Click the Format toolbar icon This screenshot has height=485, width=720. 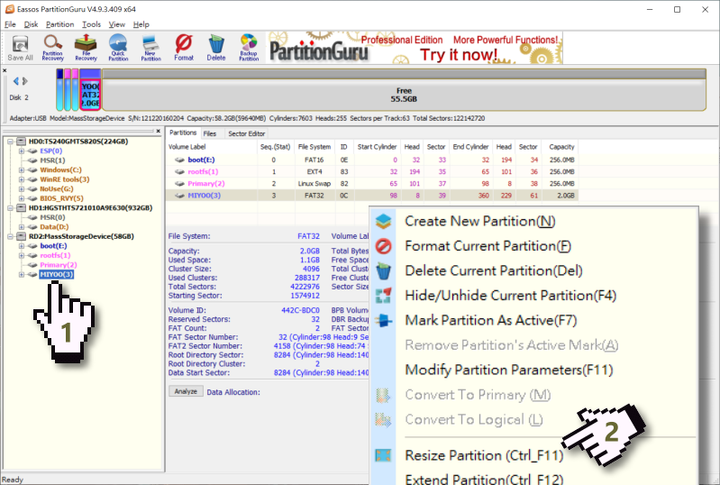184,48
